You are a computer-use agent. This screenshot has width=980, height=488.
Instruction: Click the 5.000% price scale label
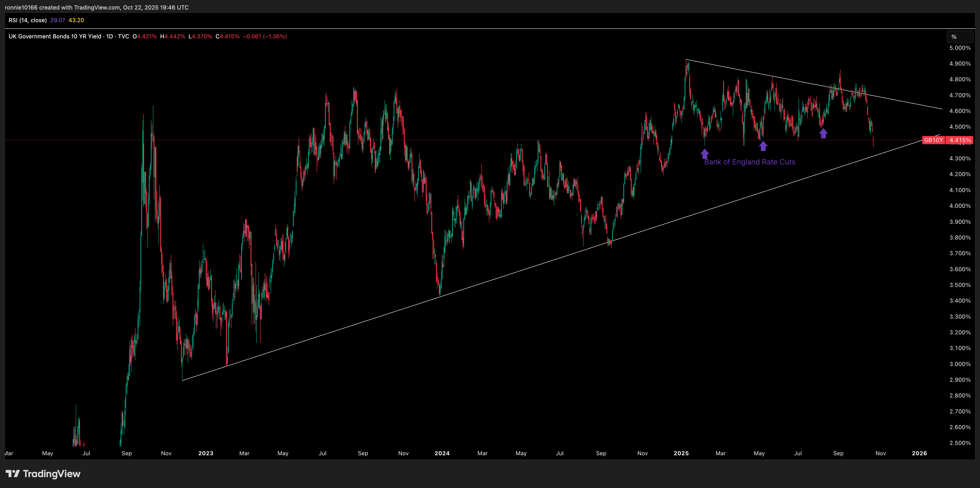[x=960, y=48]
